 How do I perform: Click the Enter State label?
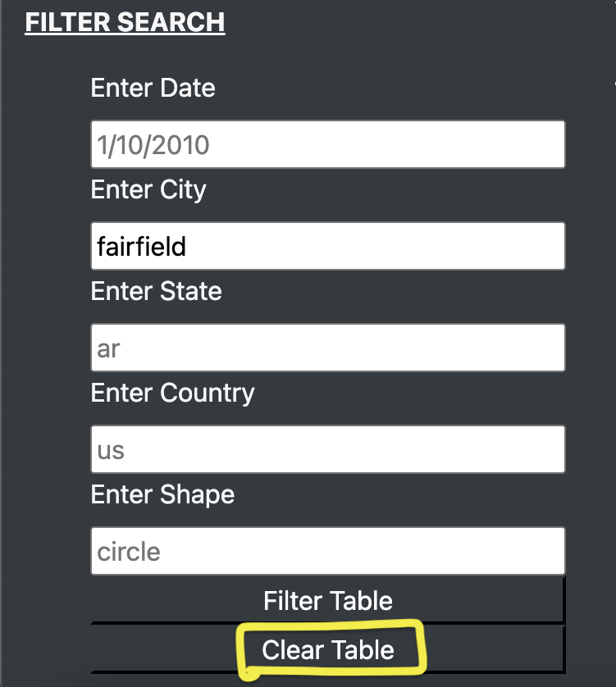[x=156, y=291]
